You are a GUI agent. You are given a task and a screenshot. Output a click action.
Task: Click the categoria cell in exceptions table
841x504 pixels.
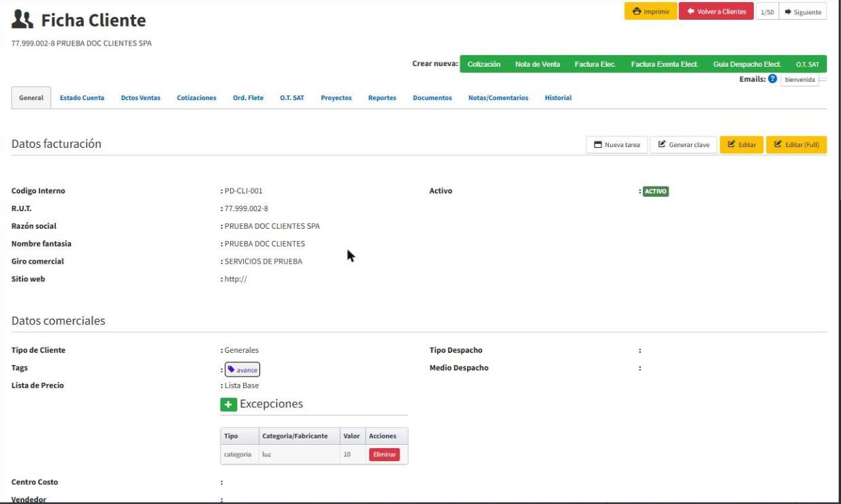coord(238,454)
